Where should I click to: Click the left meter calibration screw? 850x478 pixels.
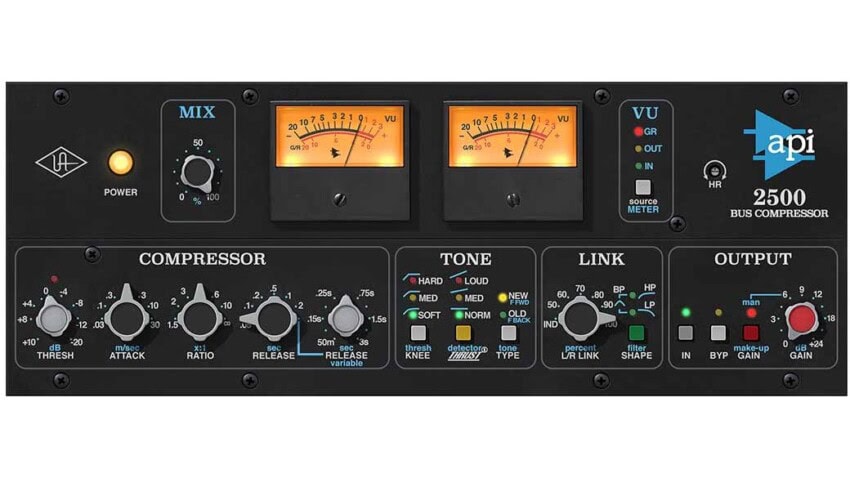[340, 199]
